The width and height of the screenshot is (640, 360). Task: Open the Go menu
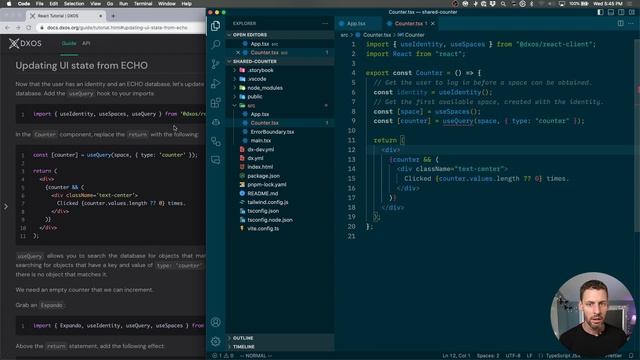point(110,4)
